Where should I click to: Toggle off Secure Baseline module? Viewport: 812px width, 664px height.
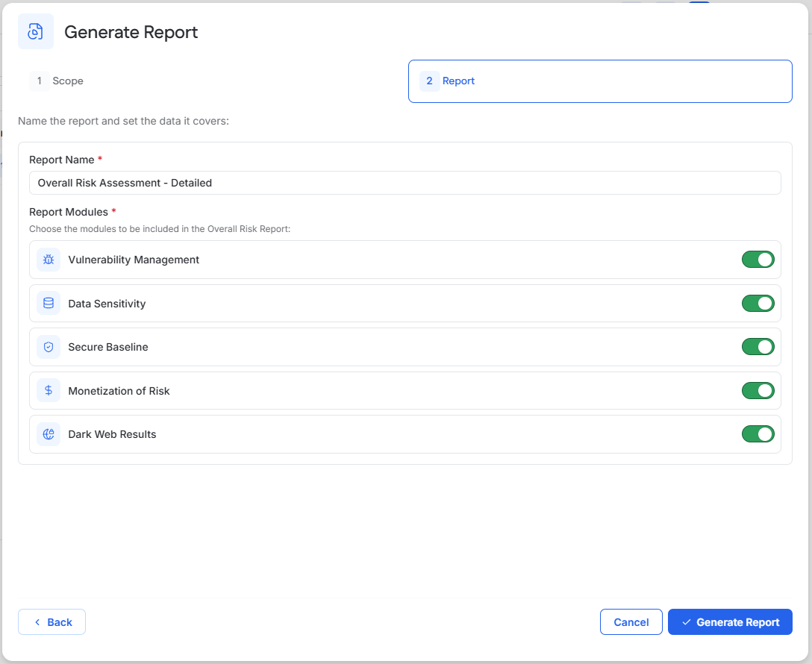[x=758, y=347]
